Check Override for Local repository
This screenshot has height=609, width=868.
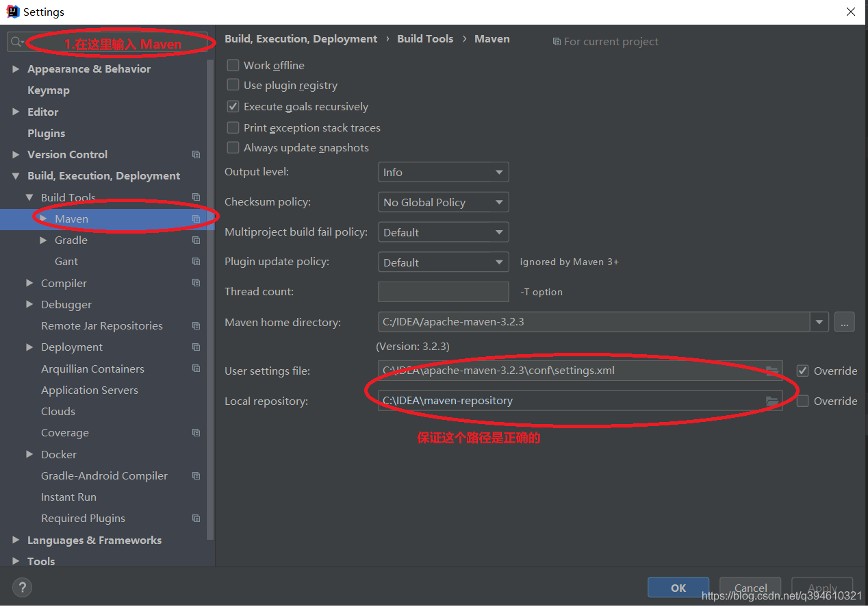pos(803,401)
